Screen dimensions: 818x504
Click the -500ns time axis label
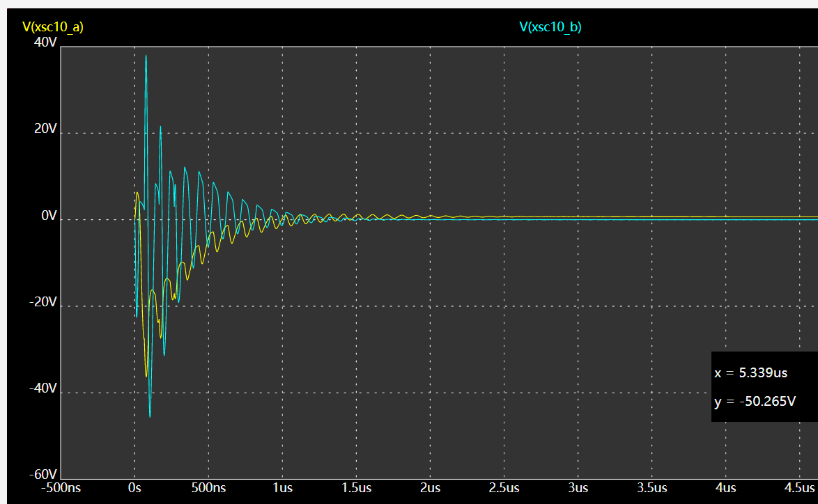click(60, 488)
